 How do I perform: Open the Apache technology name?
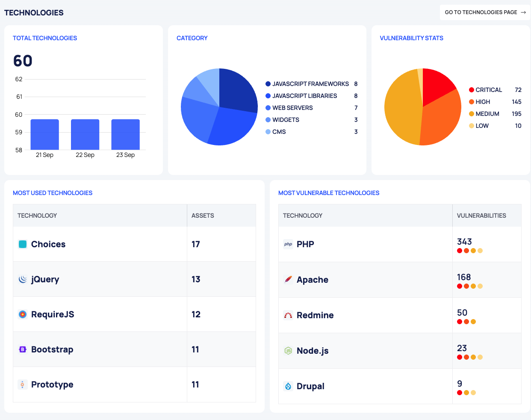(313, 280)
